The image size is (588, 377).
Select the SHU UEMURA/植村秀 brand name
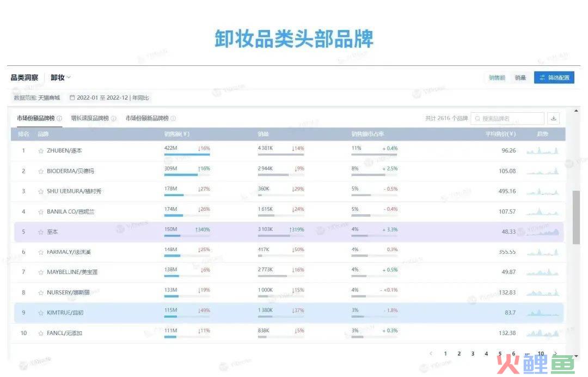74,191
